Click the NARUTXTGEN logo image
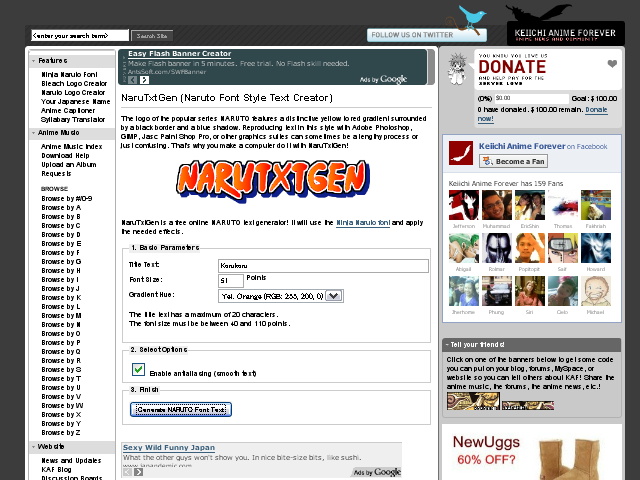 tap(270, 180)
